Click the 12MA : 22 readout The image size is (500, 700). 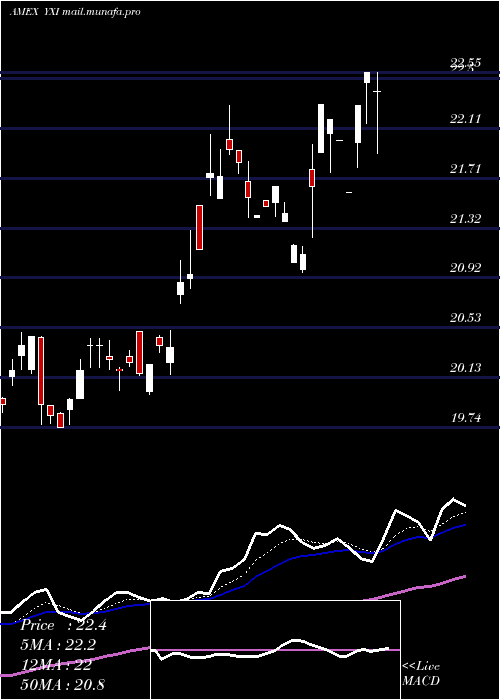coord(56,665)
